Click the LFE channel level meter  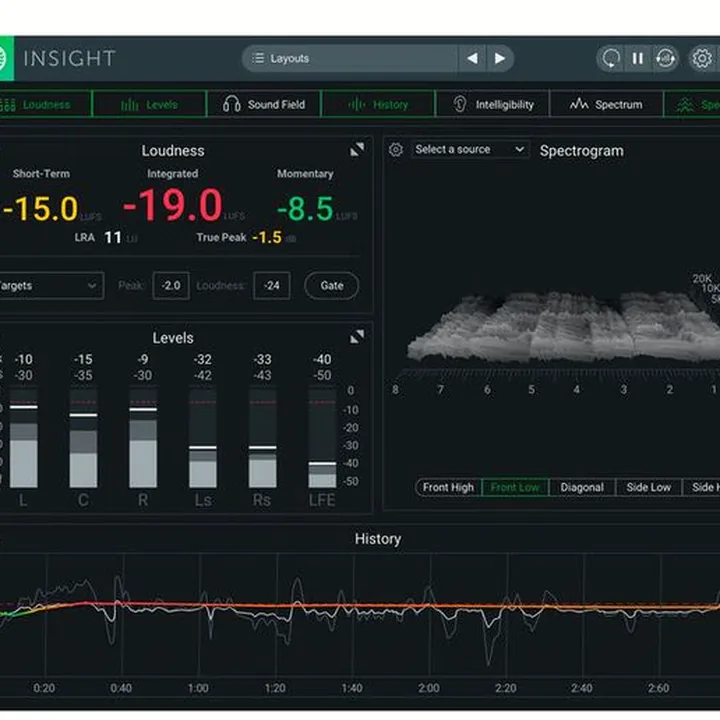pyautogui.click(x=322, y=438)
